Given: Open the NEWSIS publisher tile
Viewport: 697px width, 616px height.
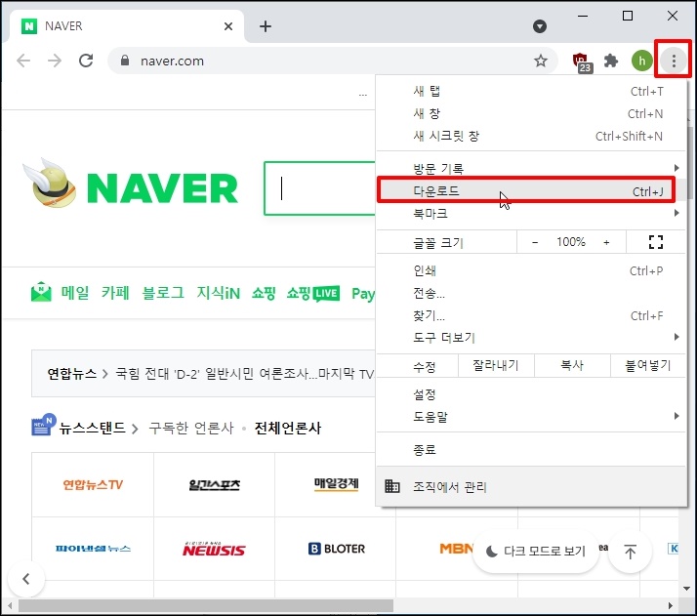Looking at the screenshot, I should pyautogui.click(x=214, y=550).
